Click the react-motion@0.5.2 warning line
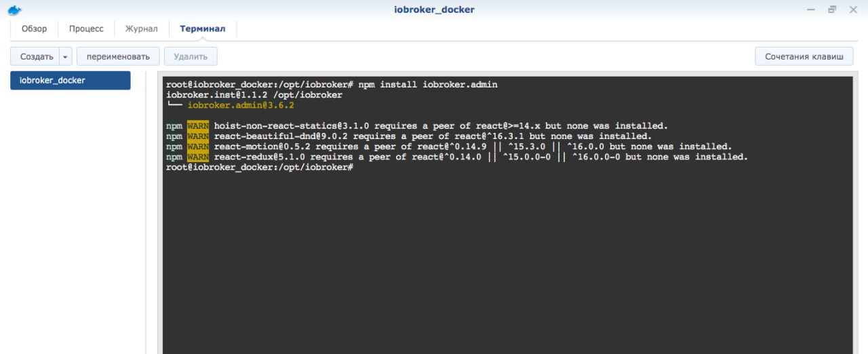The image size is (868, 354). pyautogui.click(x=449, y=146)
